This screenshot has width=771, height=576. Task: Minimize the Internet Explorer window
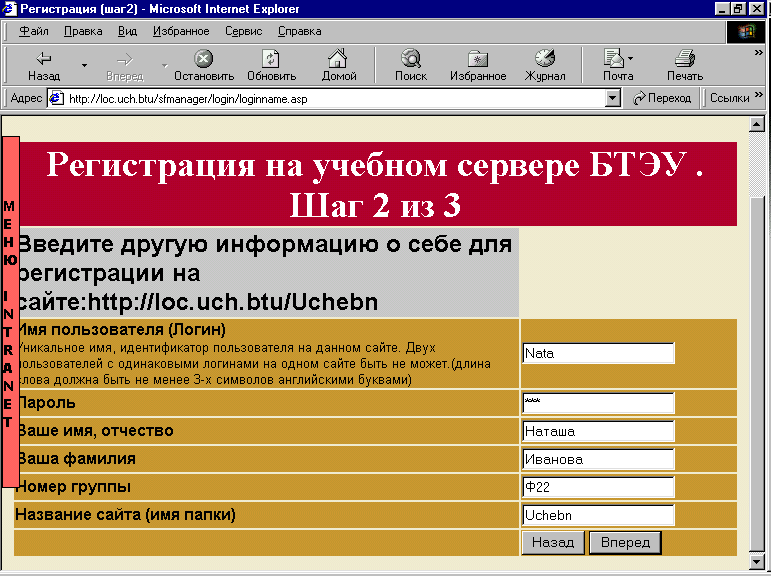(x=722, y=9)
